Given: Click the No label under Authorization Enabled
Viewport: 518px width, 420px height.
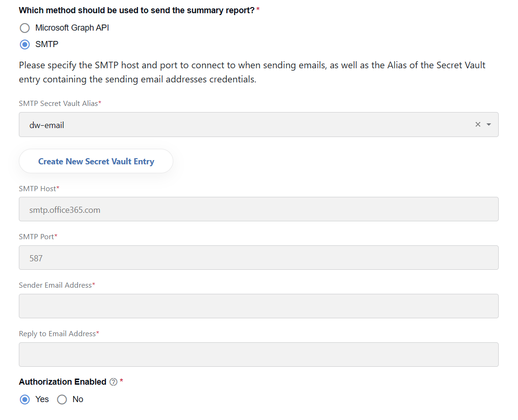Looking at the screenshot, I should (x=78, y=400).
